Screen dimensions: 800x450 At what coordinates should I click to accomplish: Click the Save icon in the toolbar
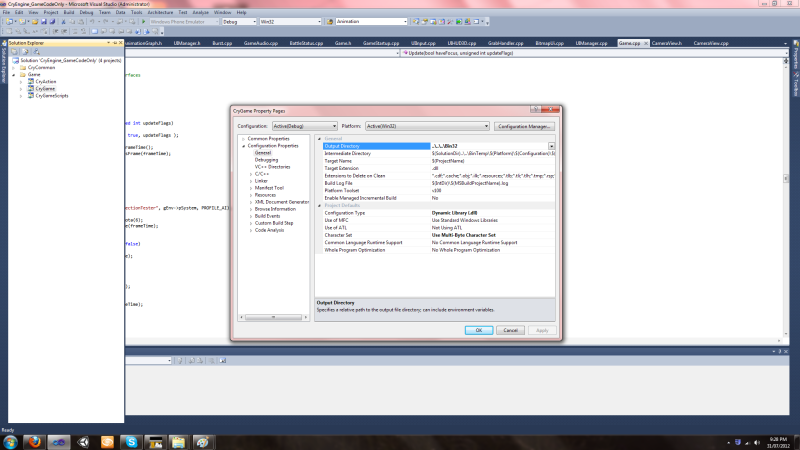coord(44,21)
